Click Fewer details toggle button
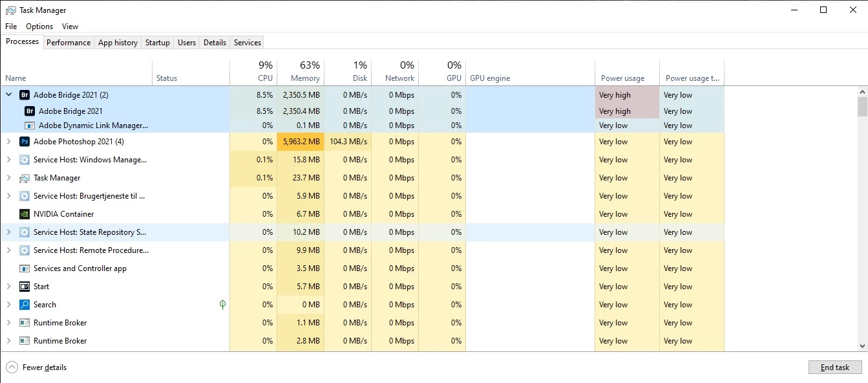 tap(37, 367)
